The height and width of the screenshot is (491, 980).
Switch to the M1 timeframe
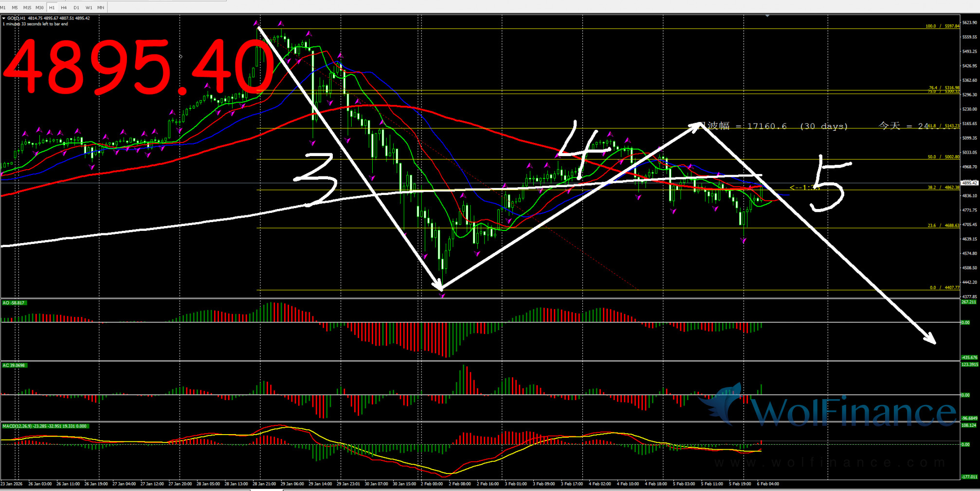pyautogui.click(x=3, y=8)
